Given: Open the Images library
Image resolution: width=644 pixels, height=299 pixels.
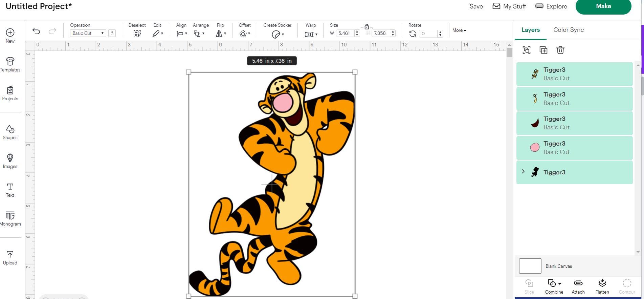Looking at the screenshot, I should [x=10, y=161].
